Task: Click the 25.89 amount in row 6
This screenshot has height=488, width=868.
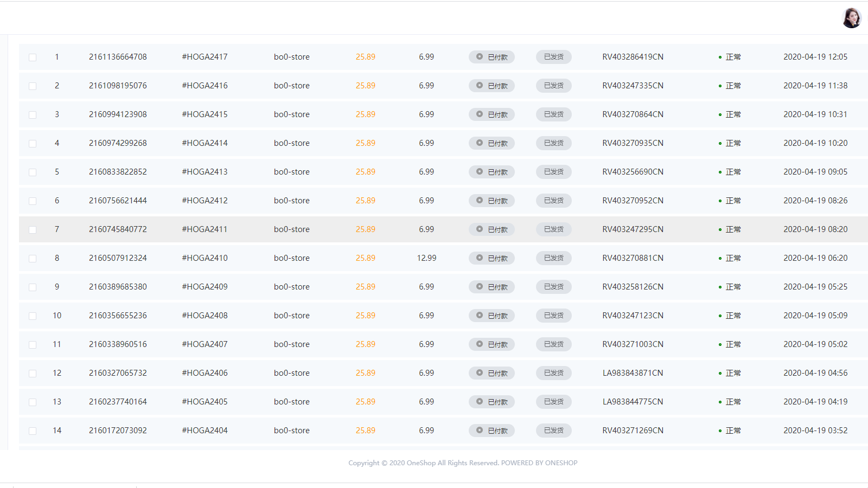Action: tap(365, 201)
